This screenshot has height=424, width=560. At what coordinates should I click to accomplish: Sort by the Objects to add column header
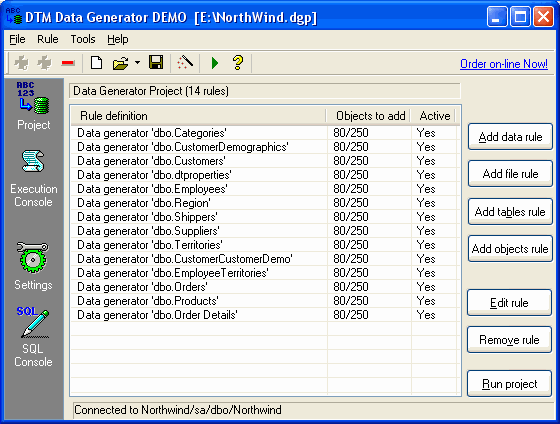[x=369, y=116]
